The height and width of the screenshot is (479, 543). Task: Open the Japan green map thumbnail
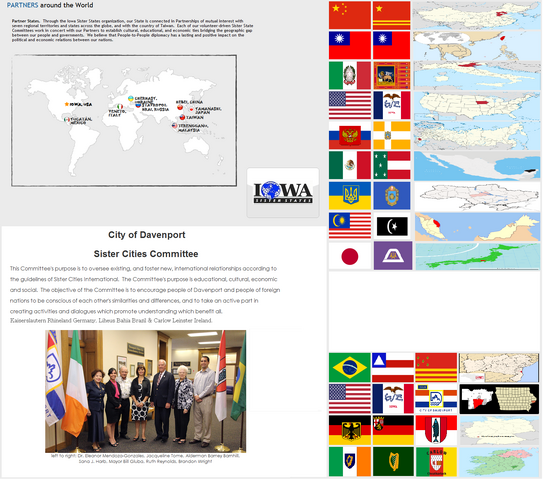[x=478, y=256]
